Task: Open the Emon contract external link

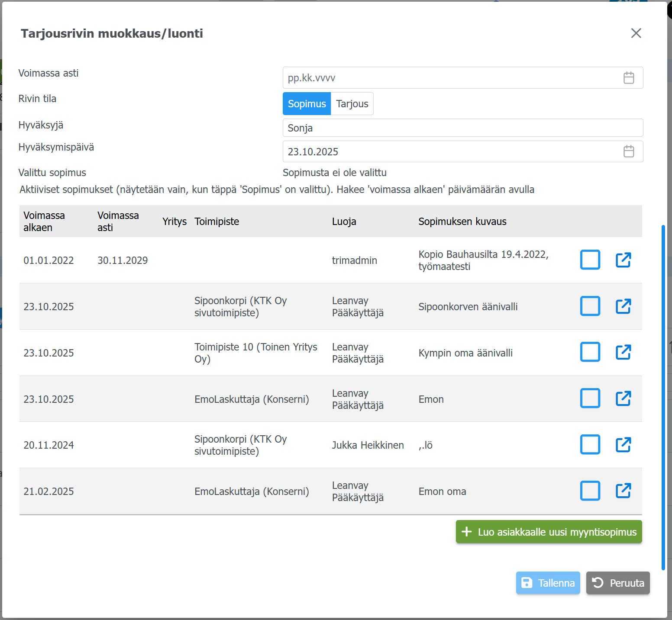Action: pos(623,398)
